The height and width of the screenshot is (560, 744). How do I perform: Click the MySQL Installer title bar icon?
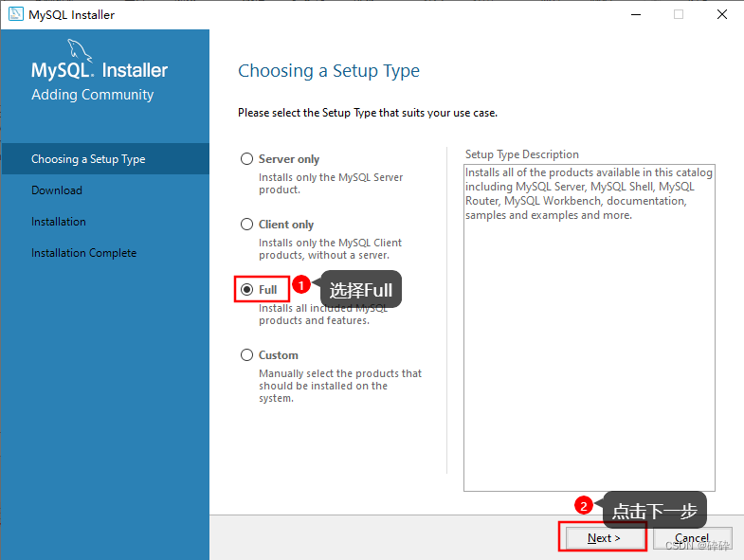(16, 14)
